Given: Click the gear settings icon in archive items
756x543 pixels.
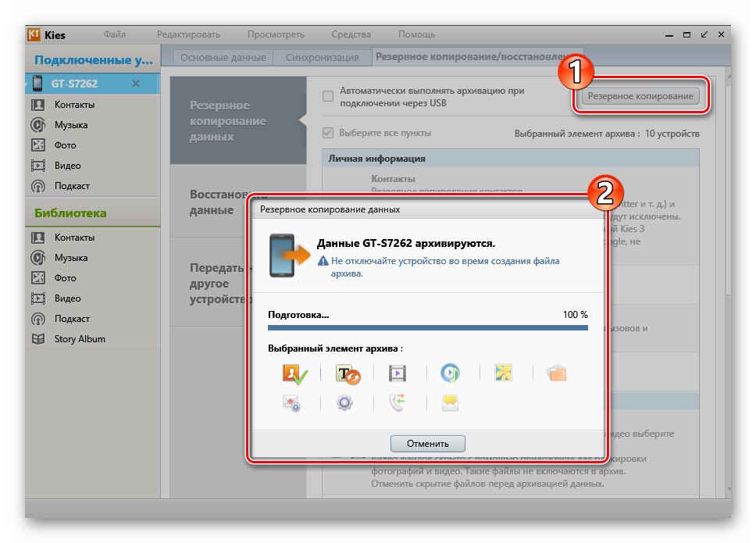Looking at the screenshot, I should [x=344, y=402].
